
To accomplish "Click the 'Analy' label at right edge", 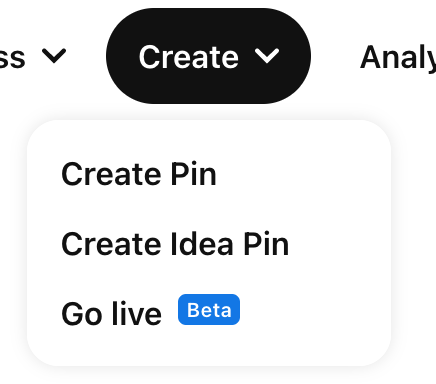I will [x=398, y=57].
